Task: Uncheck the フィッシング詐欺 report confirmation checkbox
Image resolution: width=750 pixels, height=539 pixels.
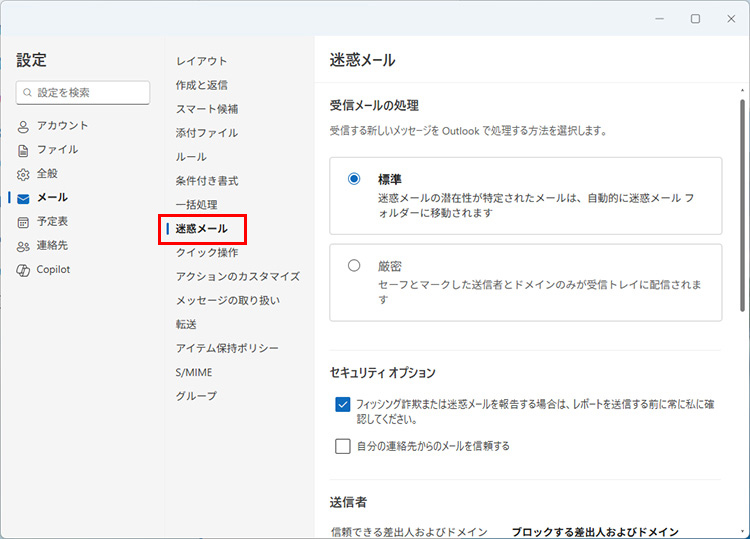Action: pyautogui.click(x=343, y=405)
